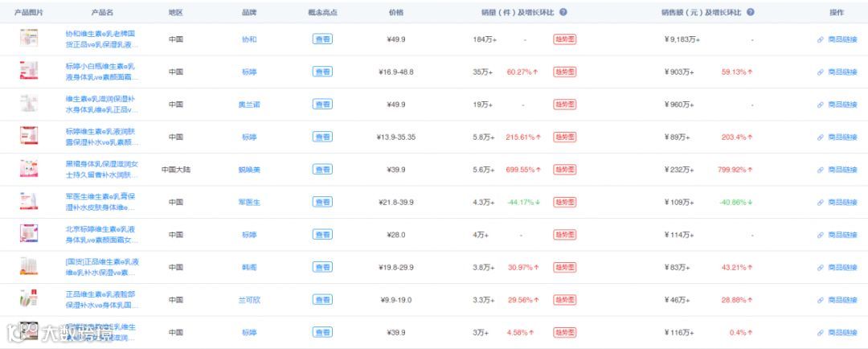Click brand link 军医生
This screenshot has width=868, height=349.
tap(250, 202)
